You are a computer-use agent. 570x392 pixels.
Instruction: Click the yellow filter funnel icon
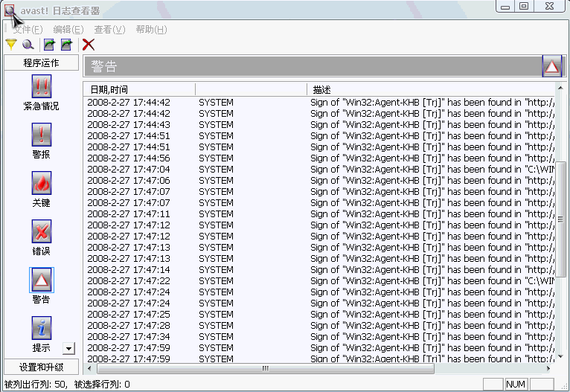pyautogui.click(x=11, y=45)
